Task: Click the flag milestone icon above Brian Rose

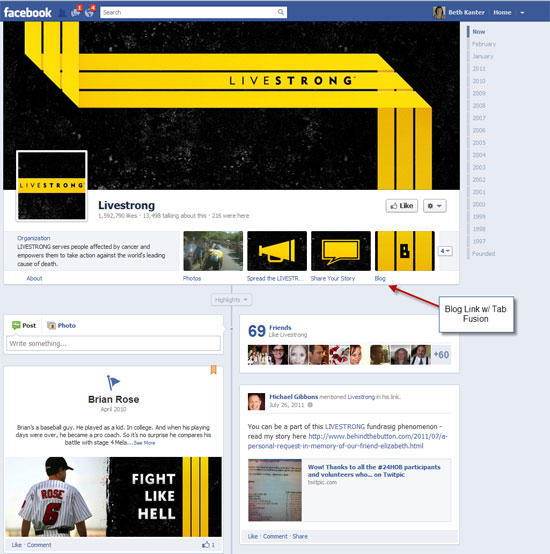Action: click(x=113, y=383)
